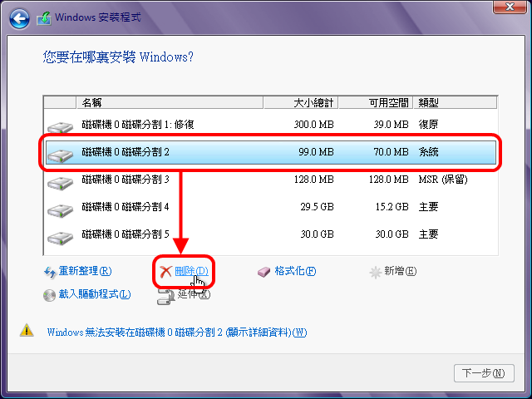Click drive icon for 磁碟分割 4

(x=60, y=210)
